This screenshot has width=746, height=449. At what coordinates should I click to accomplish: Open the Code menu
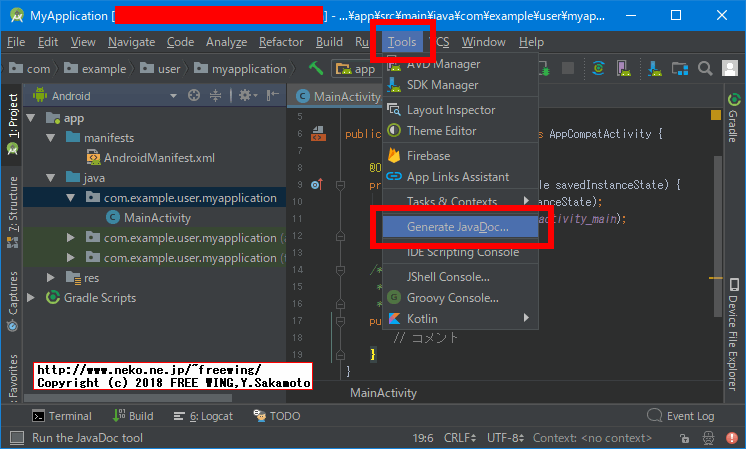(180, 42)
